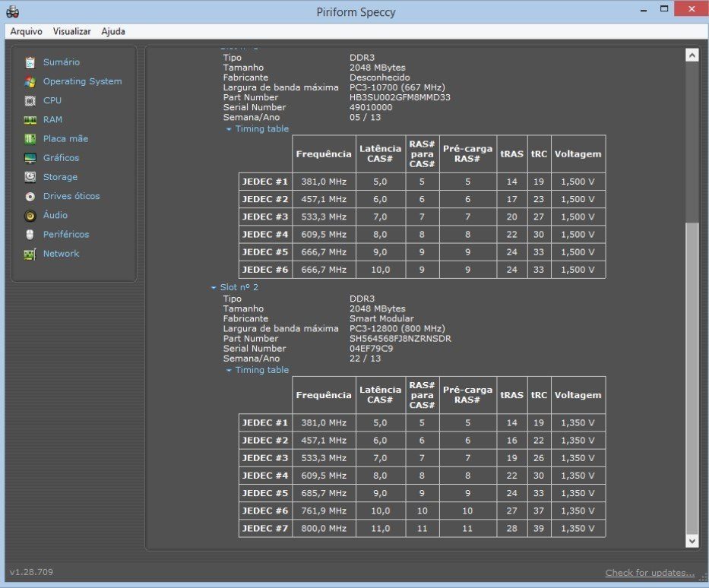Open the Placa mãe section
The image size is (709, 588).
pos(65,139)
